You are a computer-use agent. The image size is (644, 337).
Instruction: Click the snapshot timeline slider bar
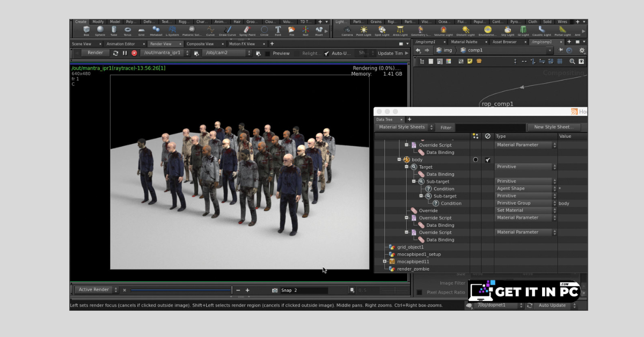tap(181, 290)
